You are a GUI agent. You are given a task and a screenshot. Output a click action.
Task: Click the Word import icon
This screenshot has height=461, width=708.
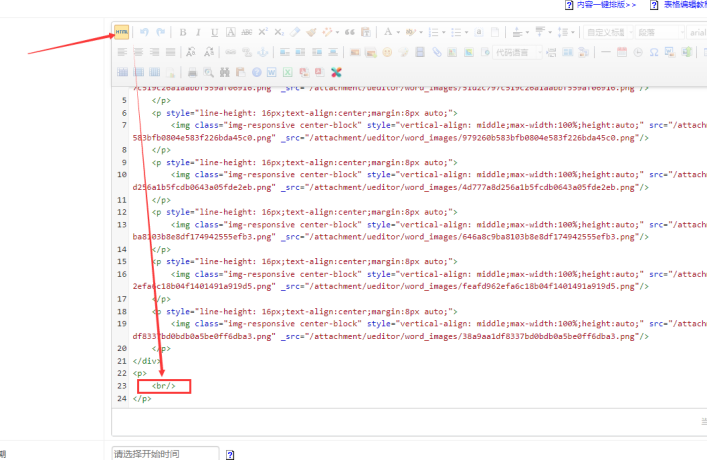click(272, 72)
